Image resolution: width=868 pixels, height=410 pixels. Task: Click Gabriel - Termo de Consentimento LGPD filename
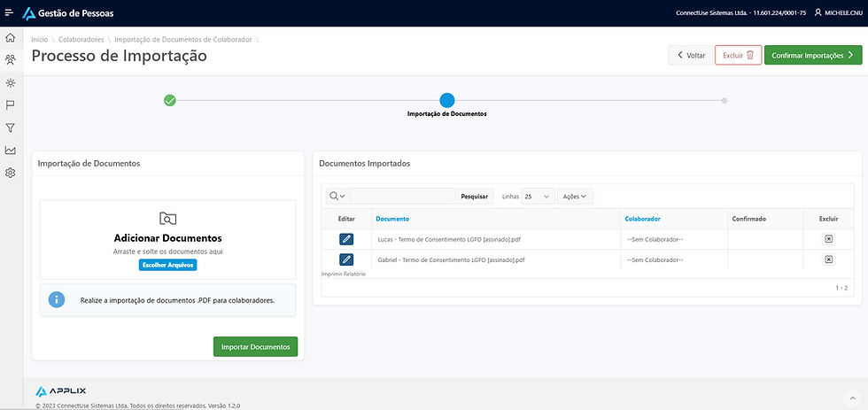pyautogui.click(x=451, y=260)
